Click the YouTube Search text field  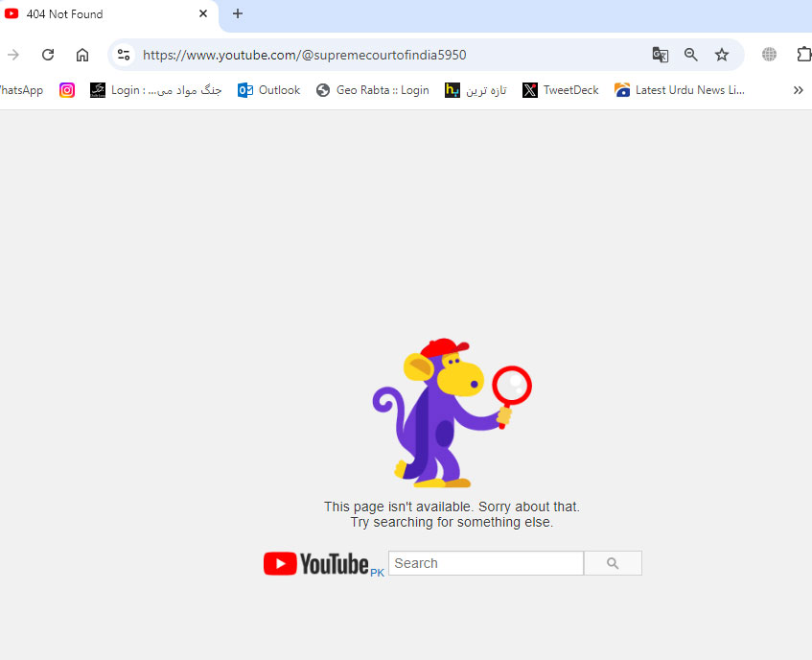(x=486, y=563)
